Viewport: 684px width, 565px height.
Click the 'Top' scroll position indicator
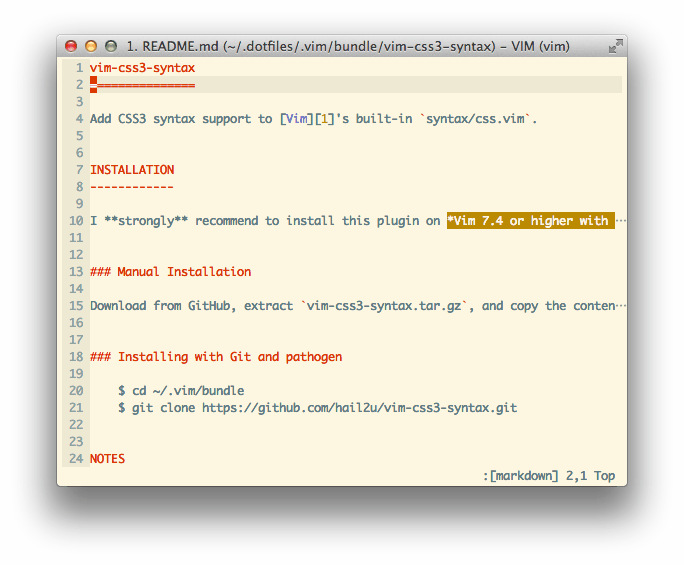604,476
